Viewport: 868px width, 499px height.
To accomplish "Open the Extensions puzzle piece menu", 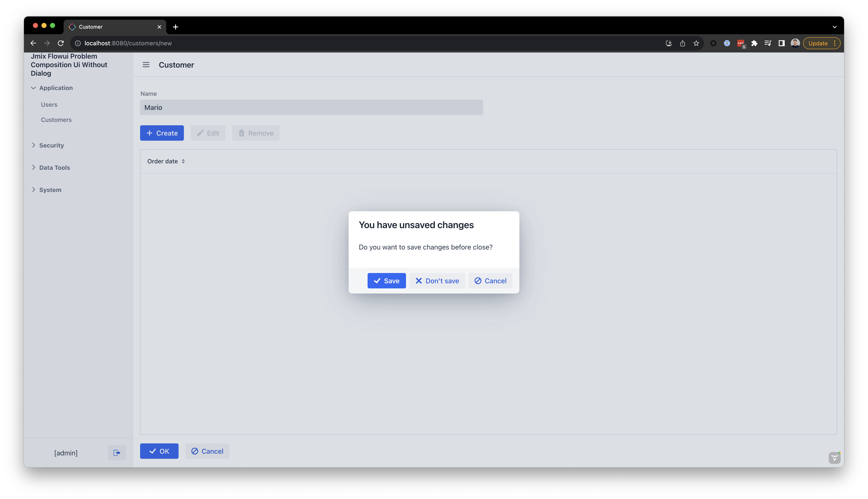I will point(754,43).
